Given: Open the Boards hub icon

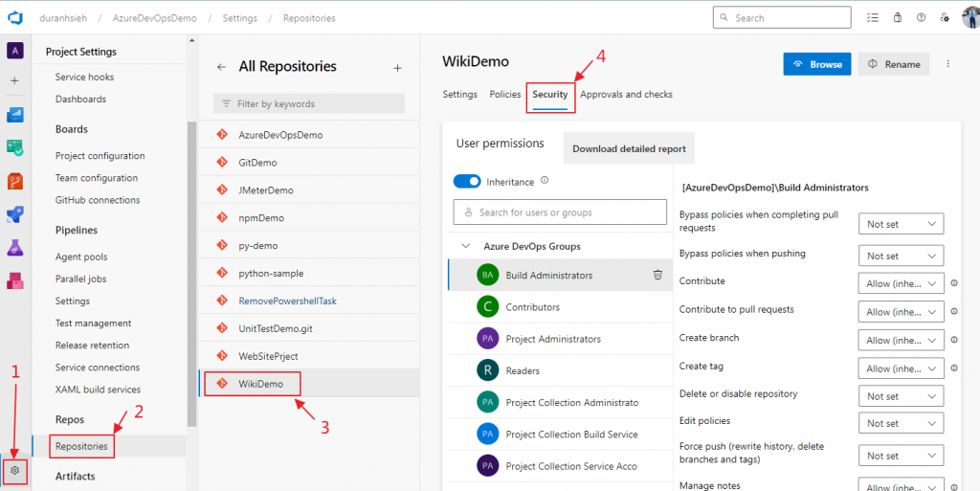Looking at the screenshot, I should tap(15, 148).
